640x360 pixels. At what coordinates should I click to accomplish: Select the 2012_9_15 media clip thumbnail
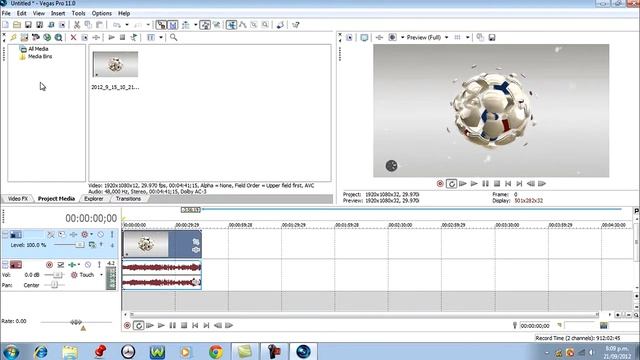[115, 64]
